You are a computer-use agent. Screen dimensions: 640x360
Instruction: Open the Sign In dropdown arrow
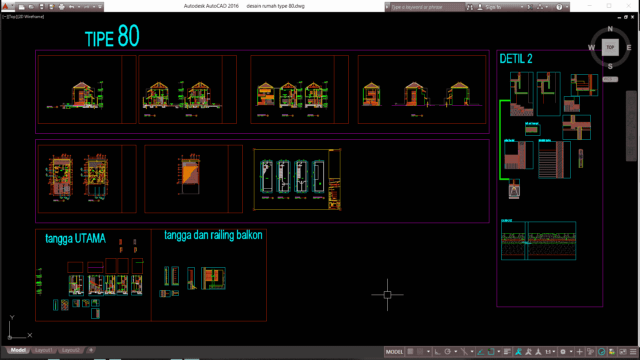(x=522, y=7)
